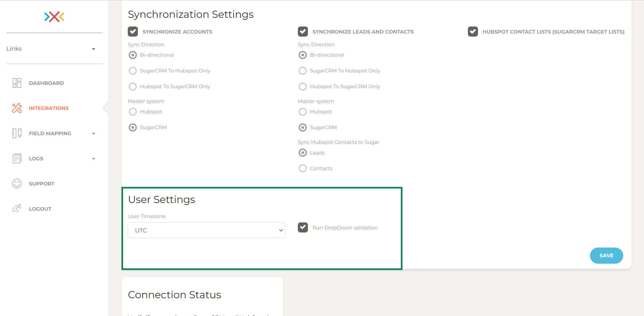The width and height of the screenshot is (644, 316).
Task: Open the Integrations menu entry
Action: [49, 108]
